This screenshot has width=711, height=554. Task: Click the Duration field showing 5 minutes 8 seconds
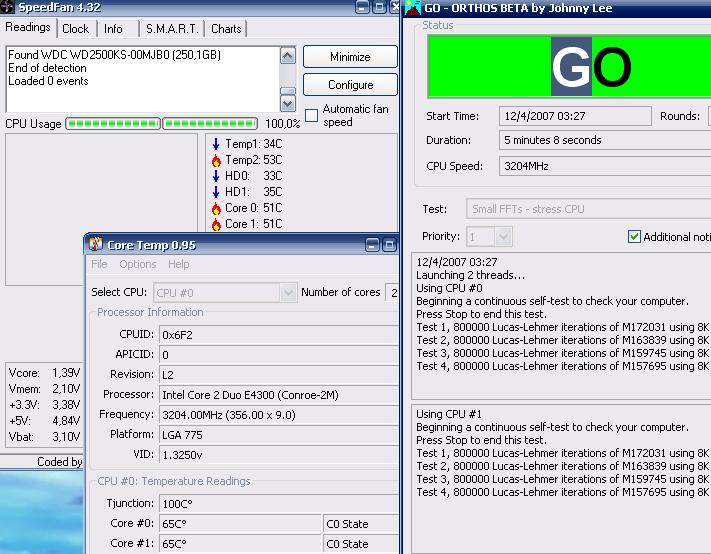pos(605,140)
